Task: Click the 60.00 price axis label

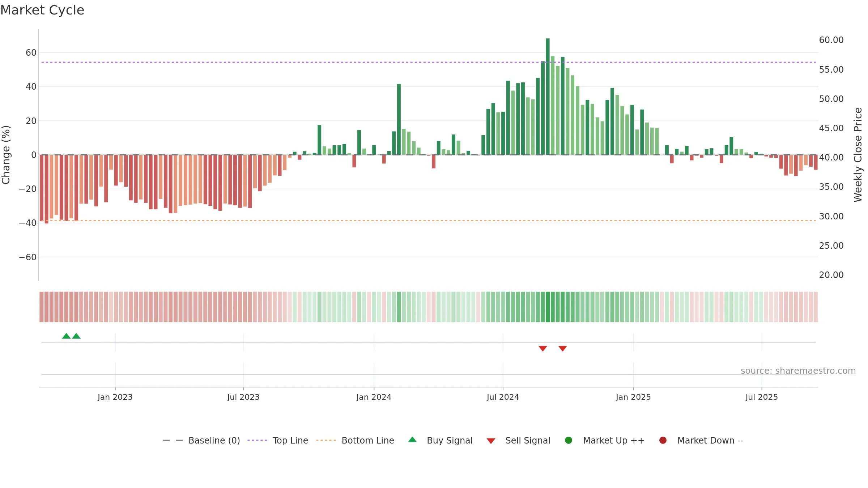Action: 831,40
